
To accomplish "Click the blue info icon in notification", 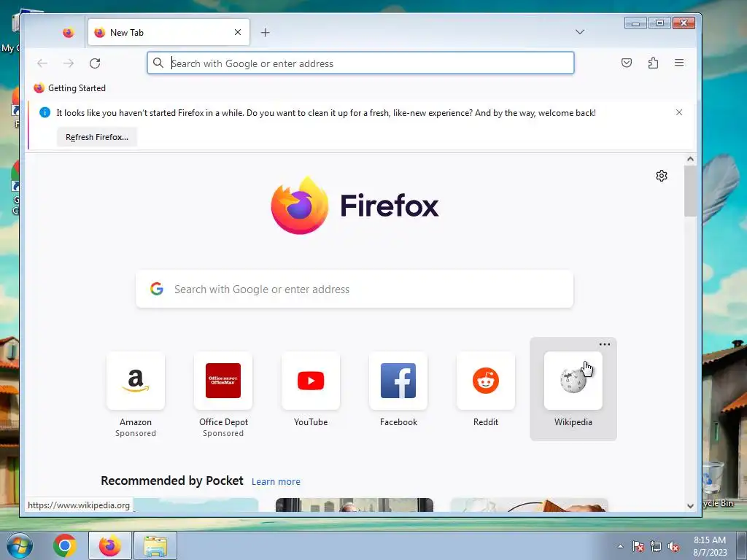I will coord(44,112).
